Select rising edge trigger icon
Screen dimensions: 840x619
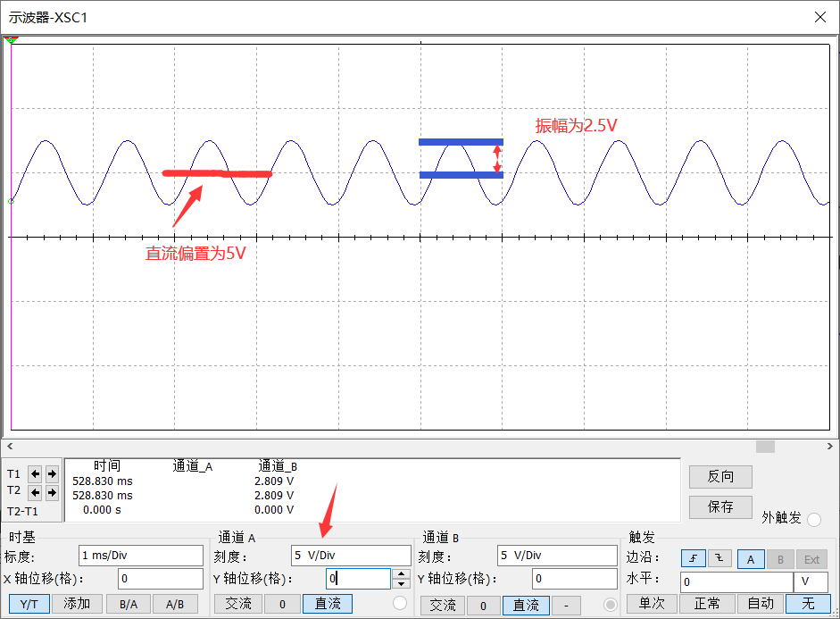(693, 559)
